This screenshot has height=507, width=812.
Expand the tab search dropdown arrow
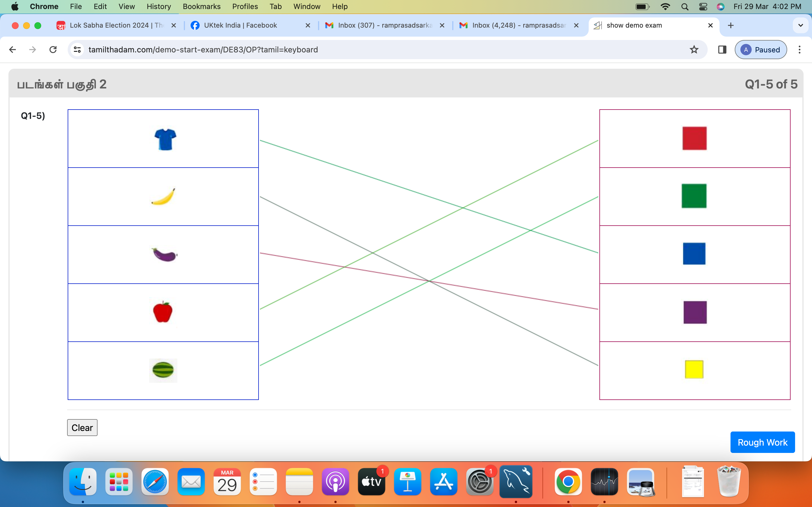tap(800, 25)
